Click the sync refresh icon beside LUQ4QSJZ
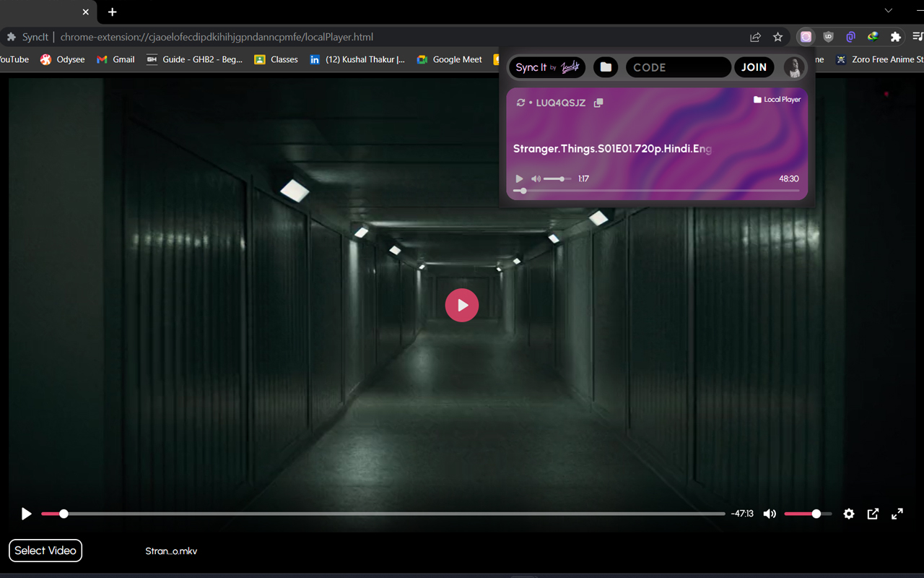 [x=520, y=103]
